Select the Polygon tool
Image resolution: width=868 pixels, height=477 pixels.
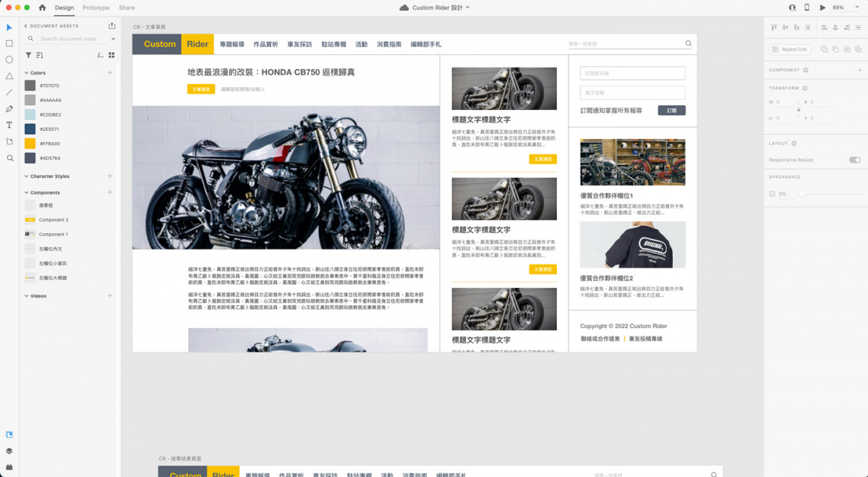click(9, 76)
